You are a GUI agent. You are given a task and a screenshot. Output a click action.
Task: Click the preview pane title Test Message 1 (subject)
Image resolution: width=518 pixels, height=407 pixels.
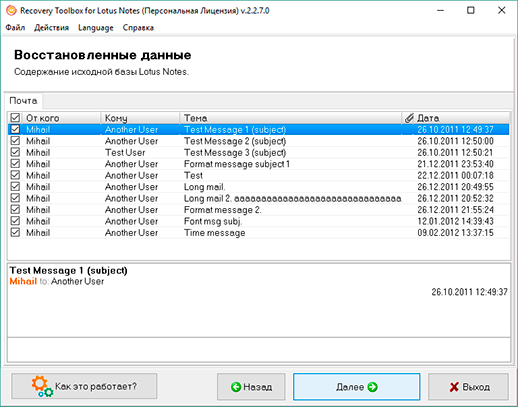pyautogui.click(x=68, y=270)
